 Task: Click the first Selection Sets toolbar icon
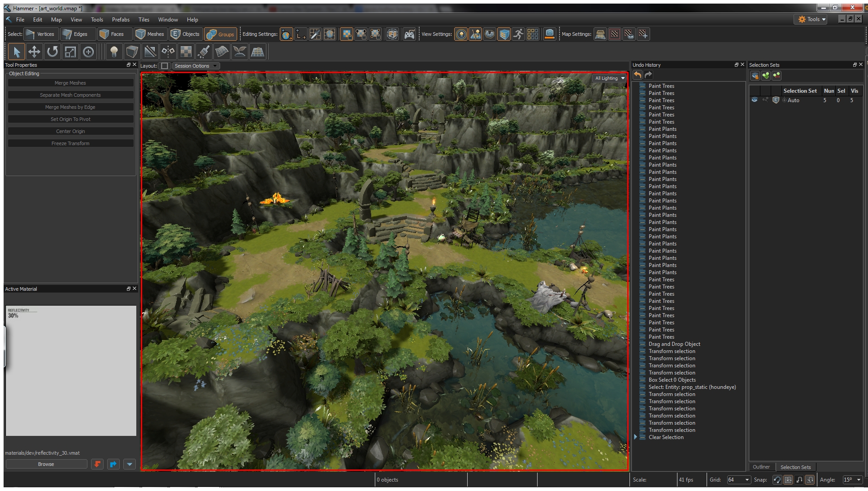[x=755, y=76]
